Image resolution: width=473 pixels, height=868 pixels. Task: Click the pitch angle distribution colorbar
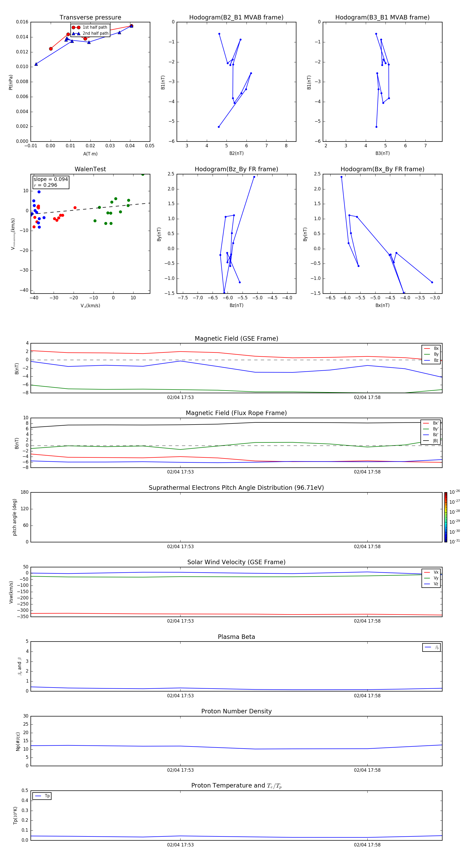coord(445,517)
